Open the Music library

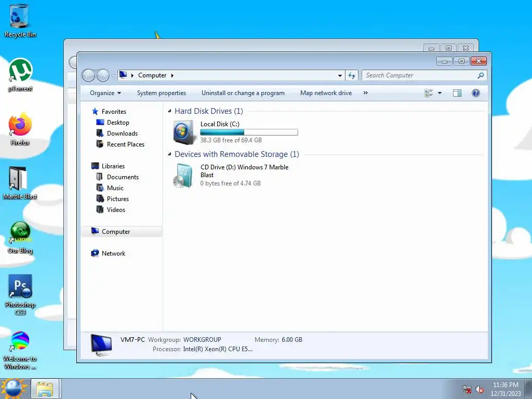115,188
